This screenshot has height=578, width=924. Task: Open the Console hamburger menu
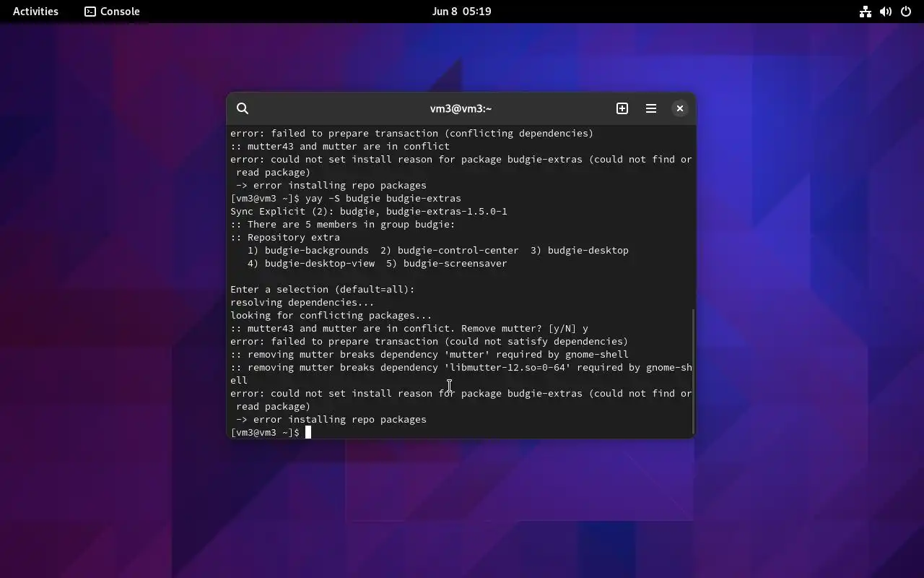tap(651, 108)
